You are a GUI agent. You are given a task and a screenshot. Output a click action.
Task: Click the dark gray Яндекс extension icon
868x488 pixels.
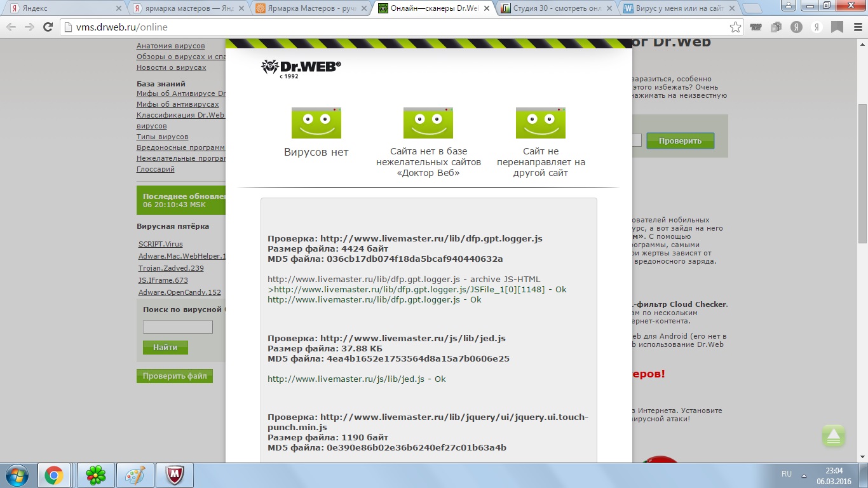point(796,27)
